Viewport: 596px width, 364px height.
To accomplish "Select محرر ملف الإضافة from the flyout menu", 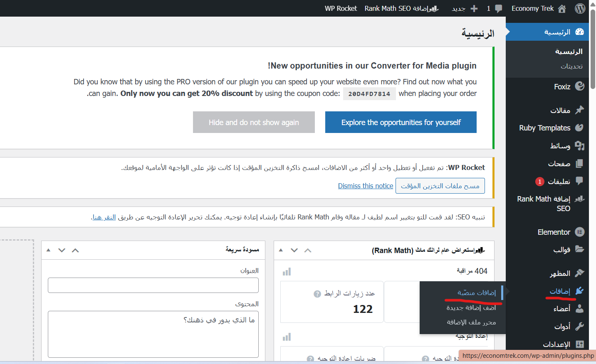I will tap(471, 322).
